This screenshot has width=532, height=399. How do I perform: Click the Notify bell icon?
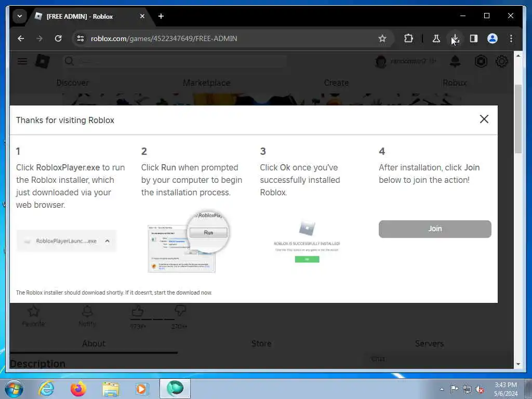coord(87,311)
